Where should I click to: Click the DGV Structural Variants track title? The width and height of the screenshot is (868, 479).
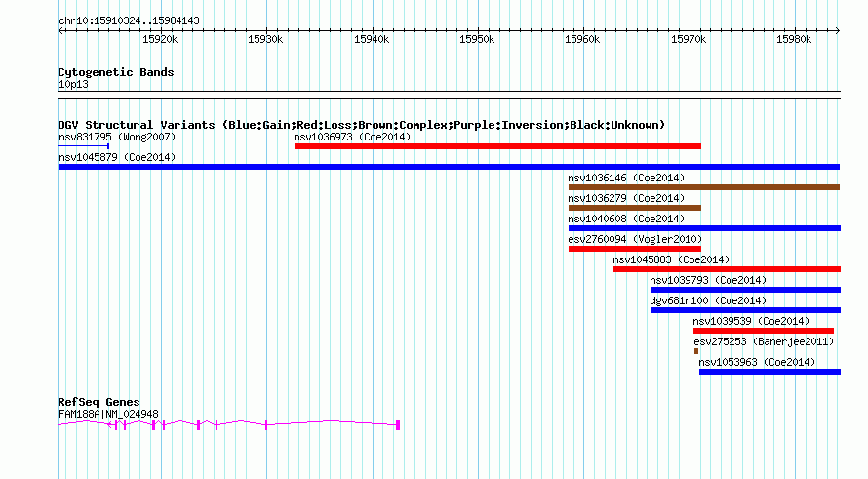[362, 125]
